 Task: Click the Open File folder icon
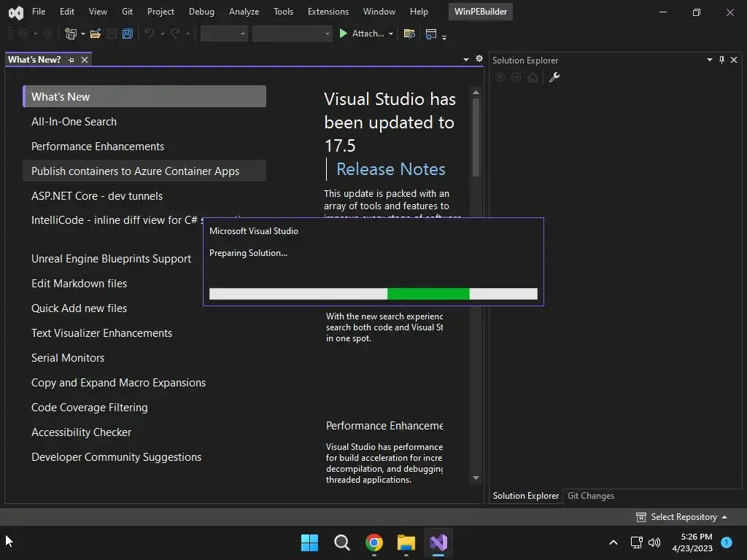point(96,34)
